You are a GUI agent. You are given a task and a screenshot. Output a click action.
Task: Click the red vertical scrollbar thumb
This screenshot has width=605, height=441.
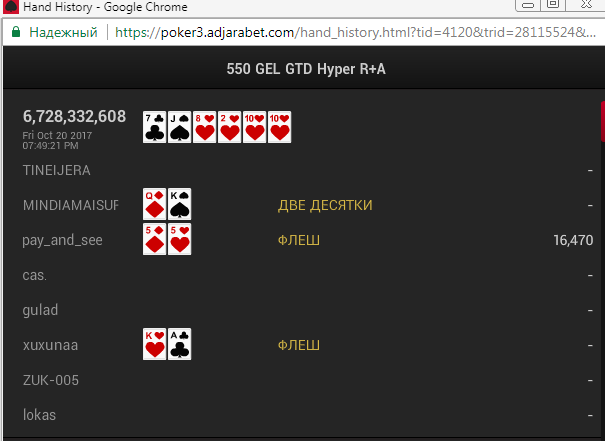point(603,122)
